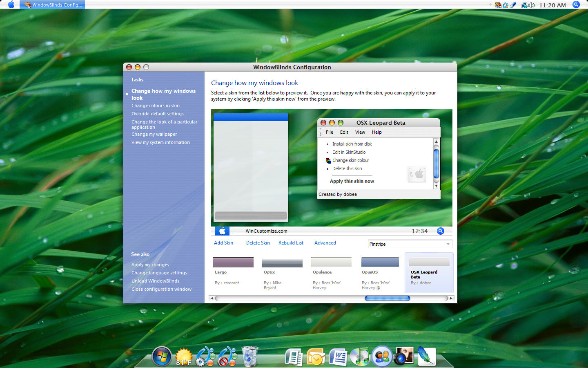Open the volume speaker tray icon

pyautogui.click(x=531, y=5)
